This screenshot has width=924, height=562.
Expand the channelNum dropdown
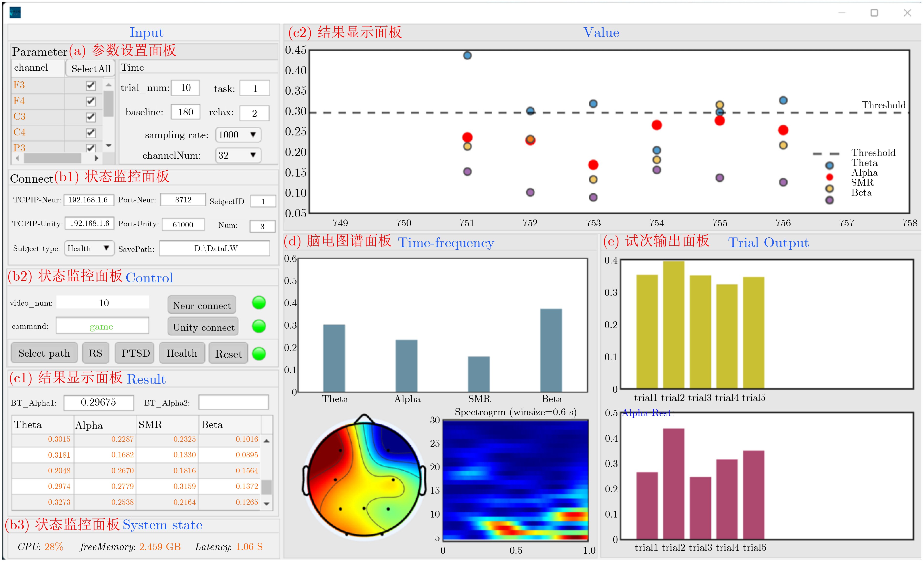pyautogui.click(x=238, y=155)
